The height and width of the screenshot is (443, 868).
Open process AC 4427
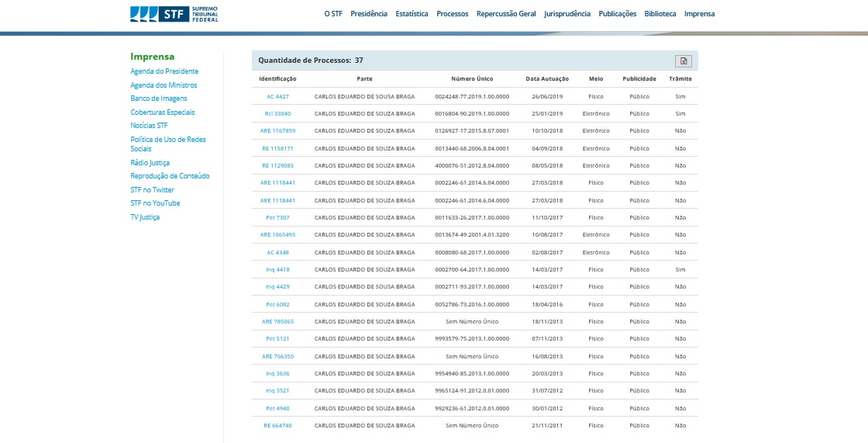[x=277, y=97]
